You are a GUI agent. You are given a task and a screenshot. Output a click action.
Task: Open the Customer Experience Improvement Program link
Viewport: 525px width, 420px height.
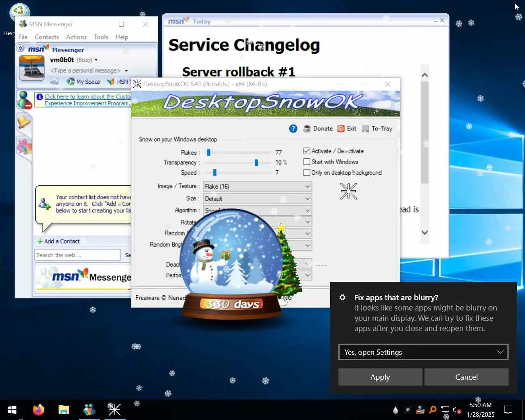tap(88, 100)
